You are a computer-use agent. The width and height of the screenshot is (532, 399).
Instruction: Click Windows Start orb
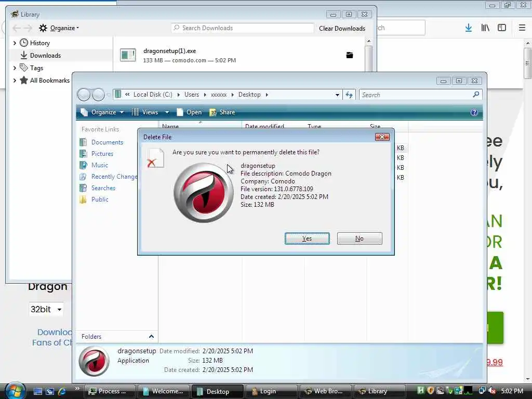15,391
